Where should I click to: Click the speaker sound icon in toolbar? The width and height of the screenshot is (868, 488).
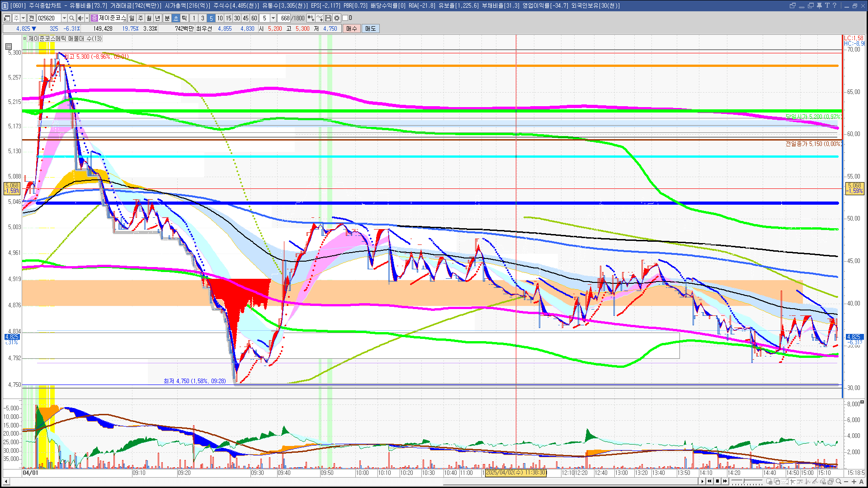(x=80, y=18)
